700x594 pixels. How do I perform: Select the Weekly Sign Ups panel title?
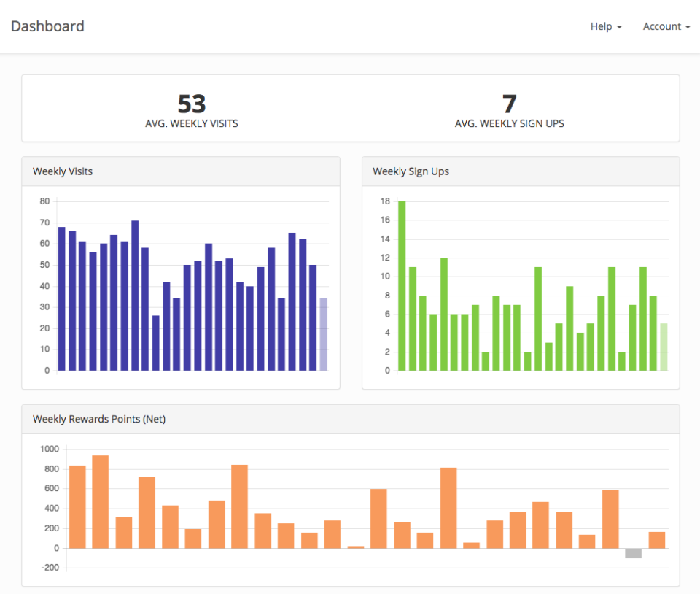tap(410, 171)
